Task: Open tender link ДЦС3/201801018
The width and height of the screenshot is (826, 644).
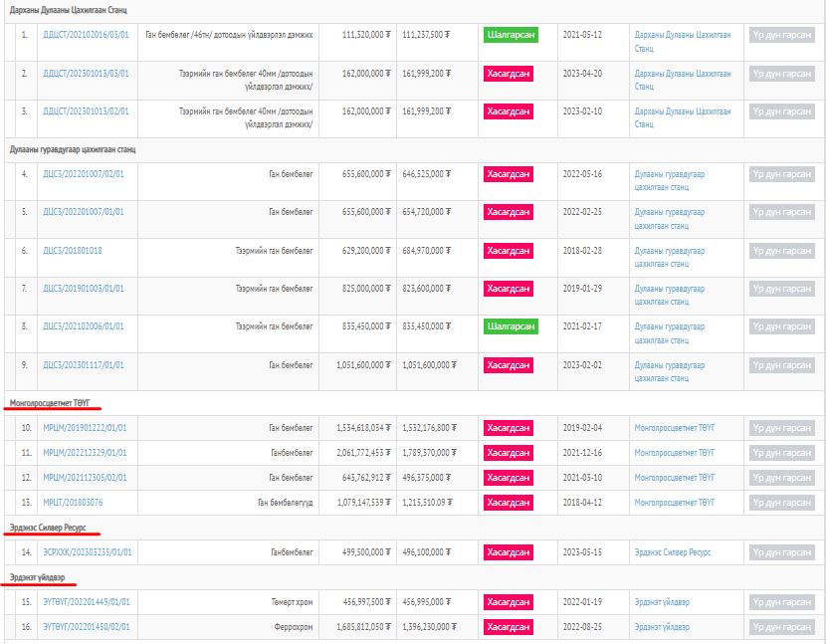Action: tap(73, 251)
